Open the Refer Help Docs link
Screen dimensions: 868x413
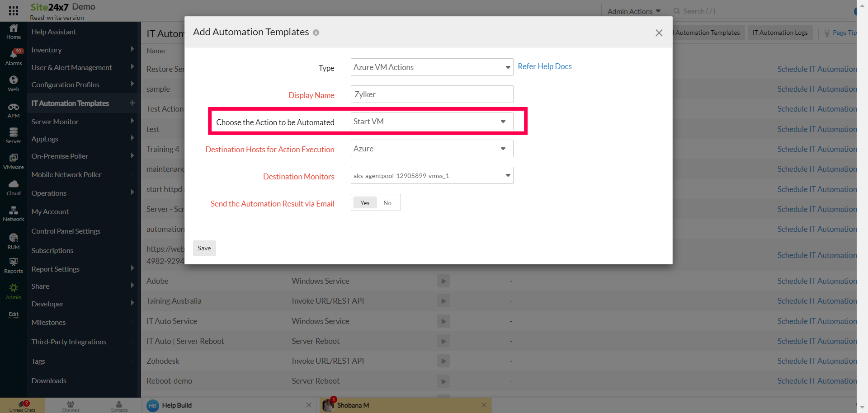pos(544,66)
